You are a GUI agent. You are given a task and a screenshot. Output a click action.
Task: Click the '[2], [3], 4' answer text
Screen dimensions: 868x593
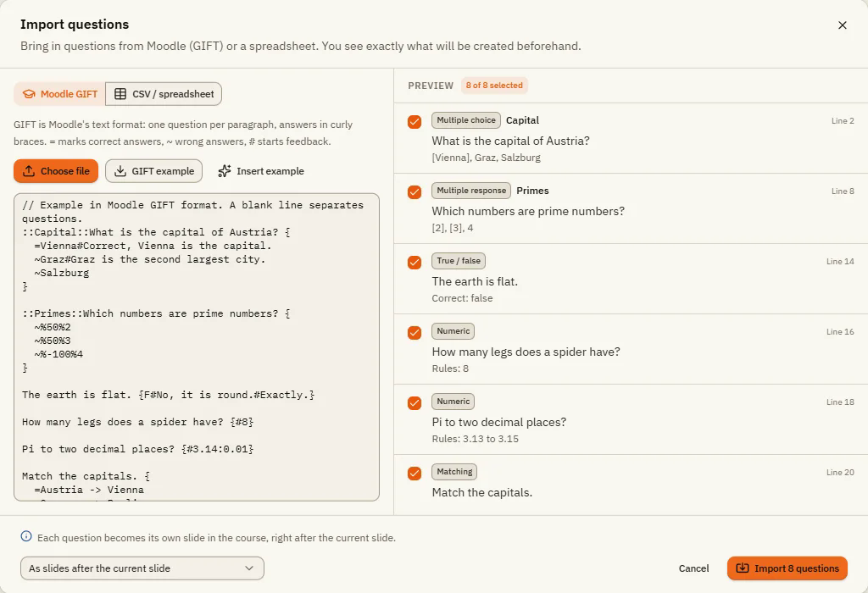tap(453, 227)
